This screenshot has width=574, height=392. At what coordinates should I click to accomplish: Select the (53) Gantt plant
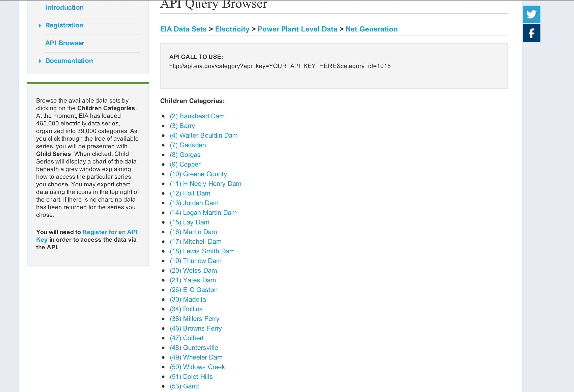point(184,386)
